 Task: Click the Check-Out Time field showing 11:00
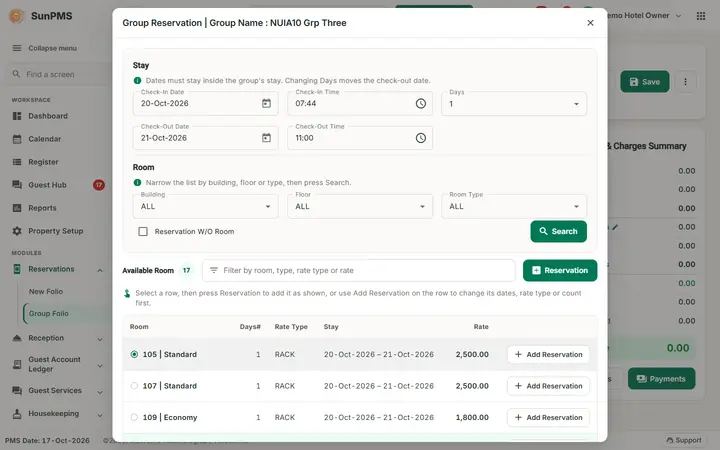360,138
